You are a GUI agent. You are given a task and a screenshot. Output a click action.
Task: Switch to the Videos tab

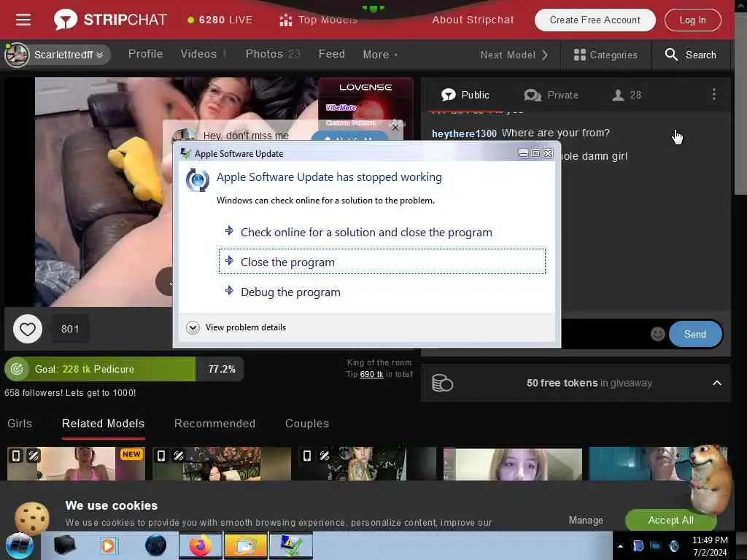point(204,54)
